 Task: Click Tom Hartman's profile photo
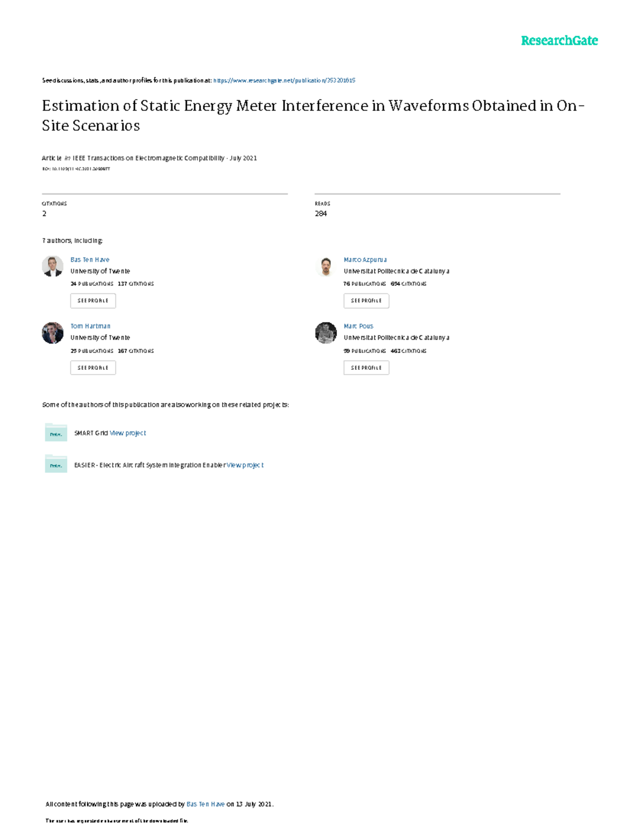pos(52,333)
